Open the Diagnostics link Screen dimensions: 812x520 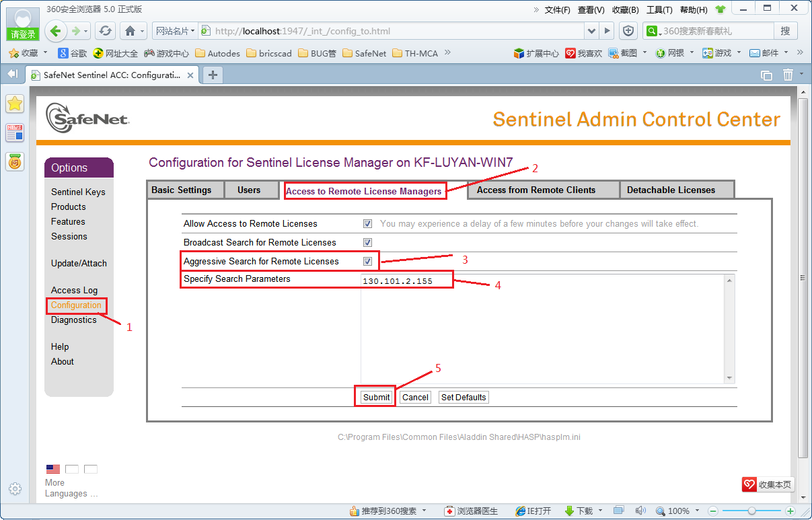(x=74, y=320)
